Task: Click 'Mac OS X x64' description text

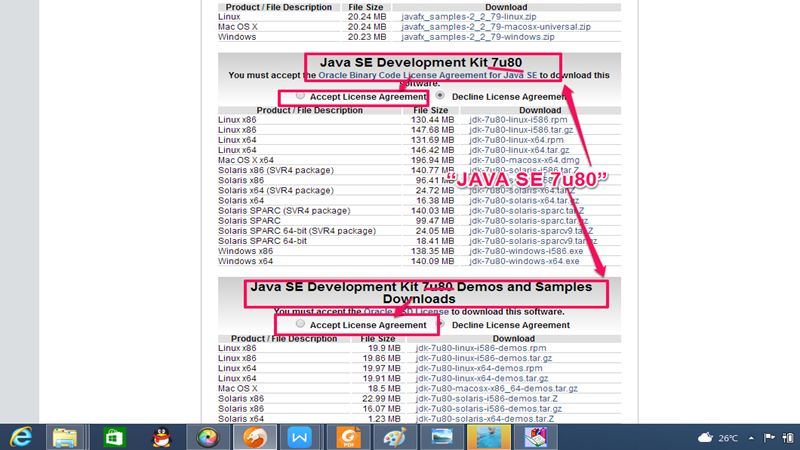Action: point(246,160)
